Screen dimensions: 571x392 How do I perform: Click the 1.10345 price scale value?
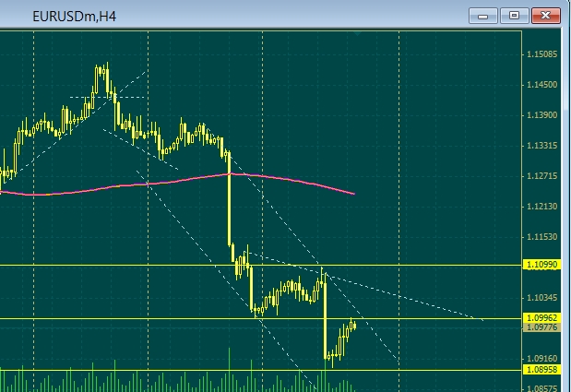[541, 298]
